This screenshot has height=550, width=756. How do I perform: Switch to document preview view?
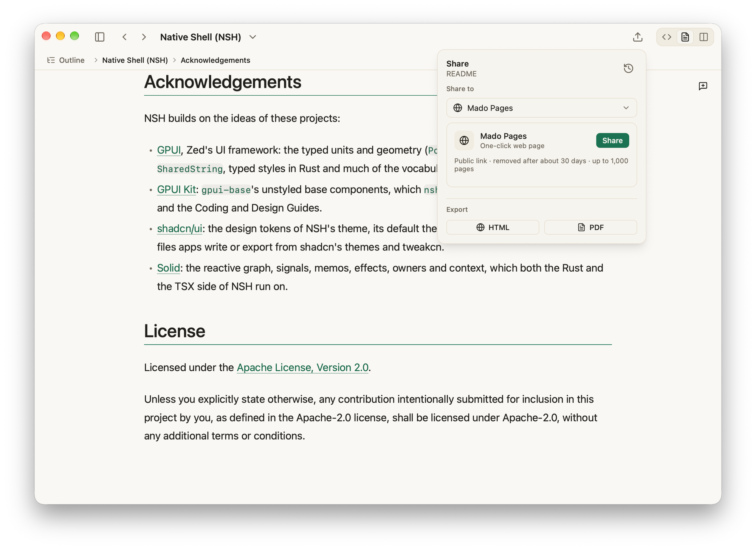point(685,37)
